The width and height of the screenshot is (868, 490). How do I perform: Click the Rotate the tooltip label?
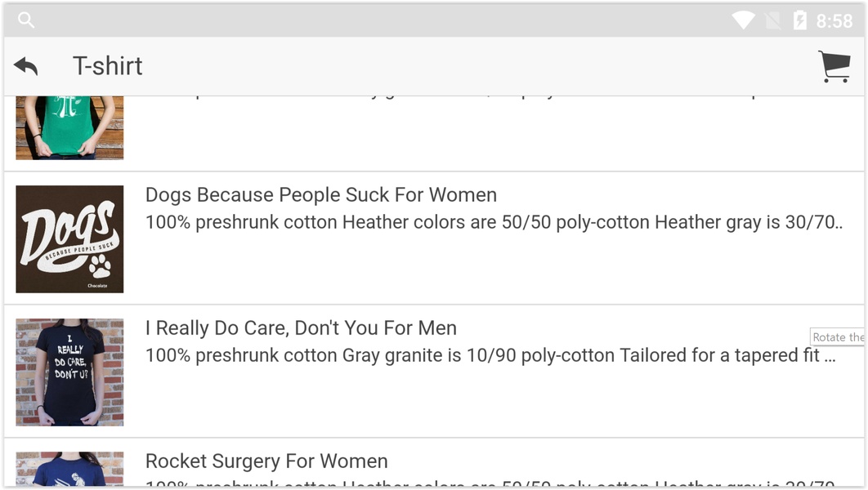pyautogui.click(x=838, y=336)
